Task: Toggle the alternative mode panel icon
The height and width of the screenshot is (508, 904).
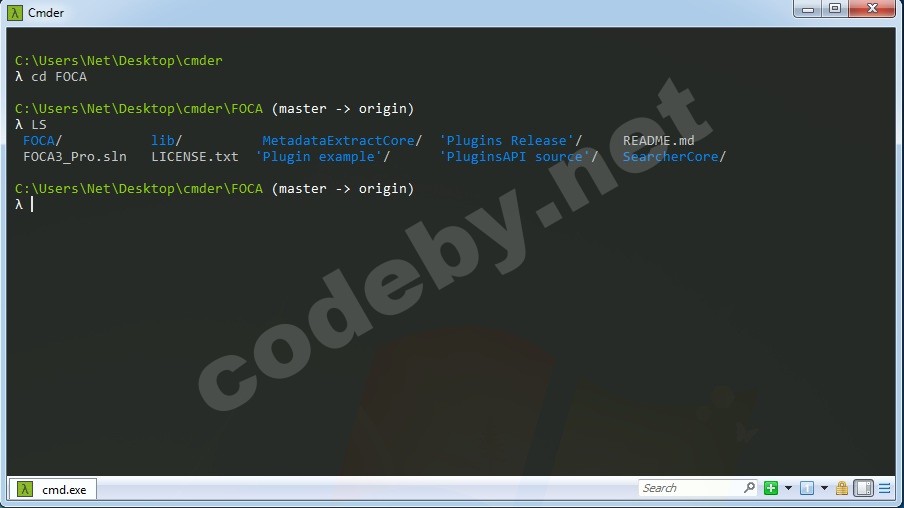Action: coord(863,488)
